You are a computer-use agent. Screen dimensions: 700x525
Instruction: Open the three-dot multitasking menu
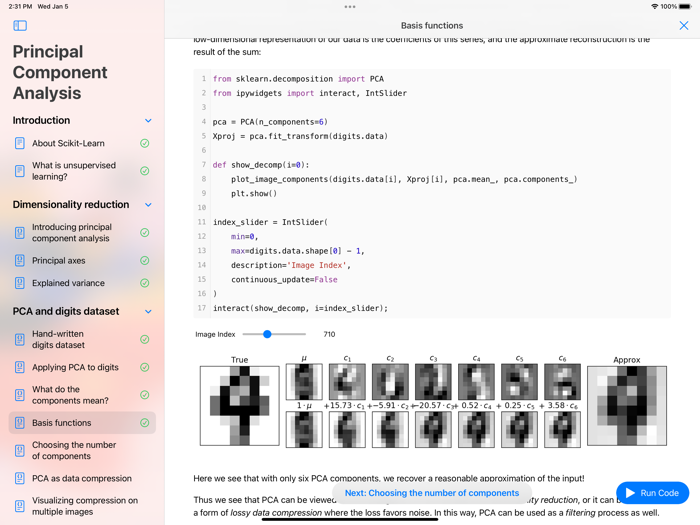[350, 7]
